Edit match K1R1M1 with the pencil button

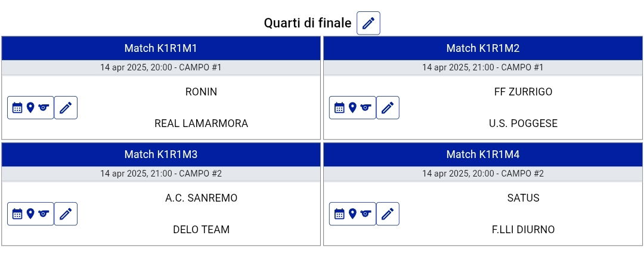click(66, 108)
